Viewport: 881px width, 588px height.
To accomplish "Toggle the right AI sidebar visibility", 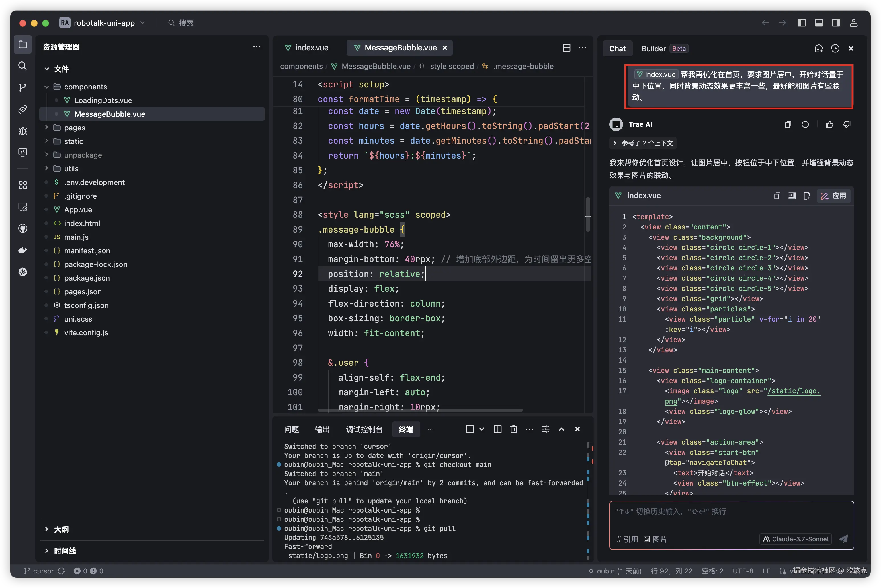I will click(836, 23).
